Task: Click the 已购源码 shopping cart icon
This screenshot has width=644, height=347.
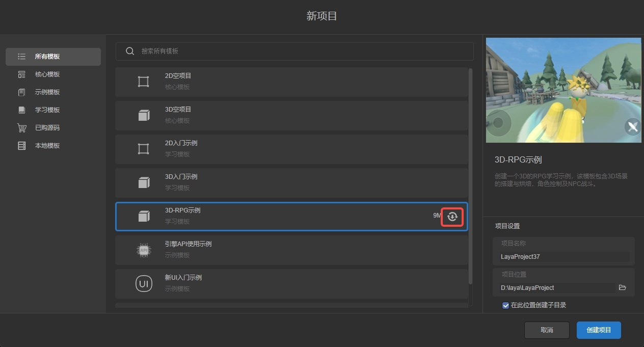Action: tap(21, 128)
